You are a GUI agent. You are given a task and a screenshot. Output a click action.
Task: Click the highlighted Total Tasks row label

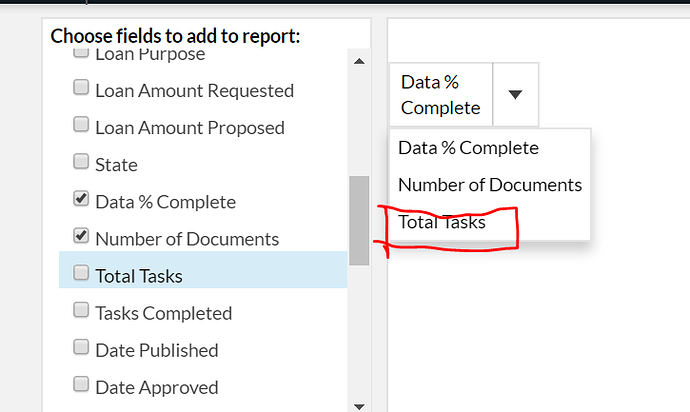click(x=139, y=276)
